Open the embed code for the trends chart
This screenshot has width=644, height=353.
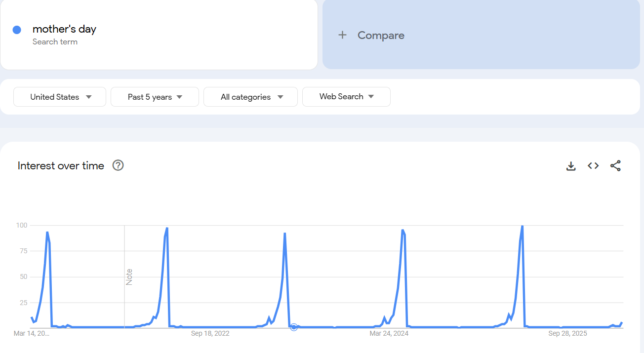(593, 166)
